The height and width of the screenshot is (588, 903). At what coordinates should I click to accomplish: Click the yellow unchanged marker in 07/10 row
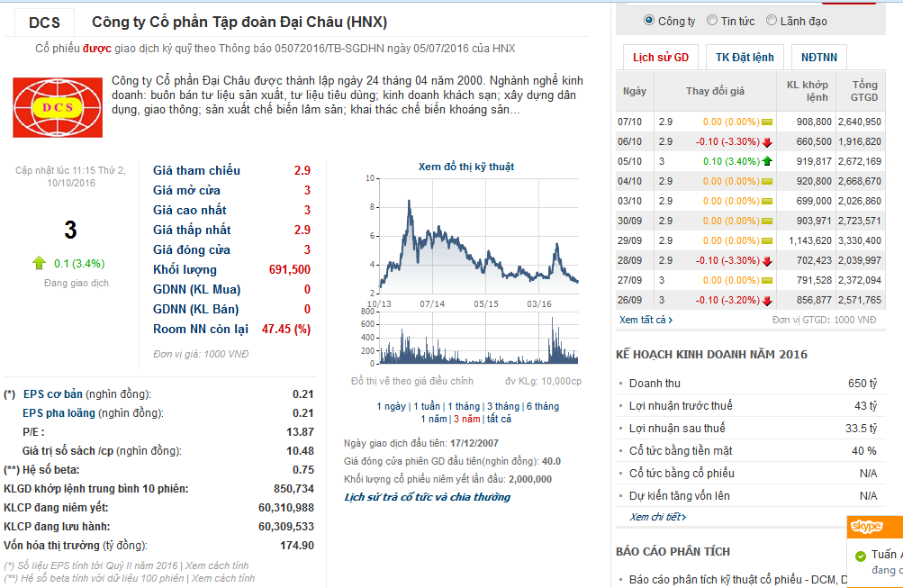(767, 122)
